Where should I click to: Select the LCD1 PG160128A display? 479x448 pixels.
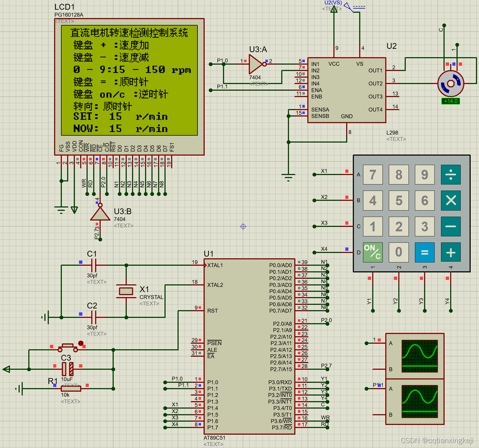(129, 86)
